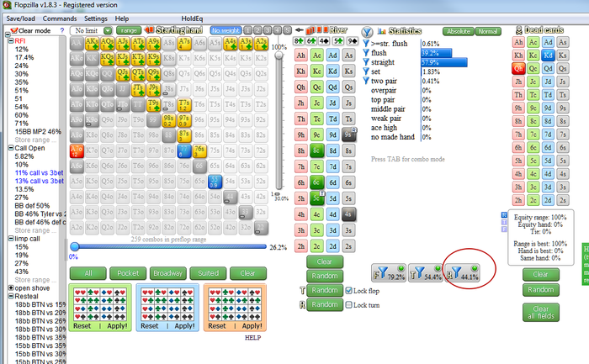Image resolution: width=589 pixels, height=364 pixels.
Task: Select the Kd card on the board selector
Action: click(x=333, y=71)
